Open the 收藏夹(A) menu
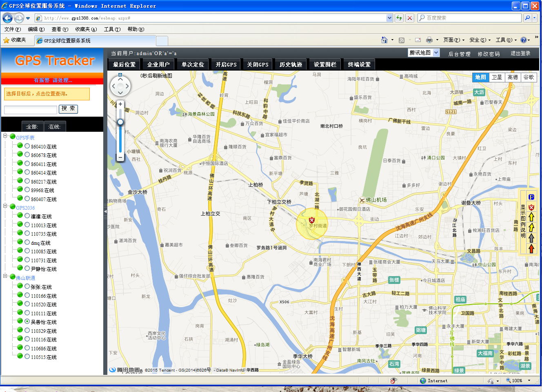This screenshot has height=392, width=542. [x=86, y=29]
